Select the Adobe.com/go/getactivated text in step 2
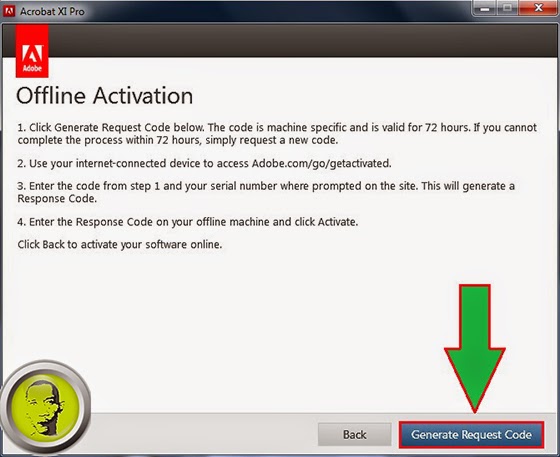 tap(321, 164)
